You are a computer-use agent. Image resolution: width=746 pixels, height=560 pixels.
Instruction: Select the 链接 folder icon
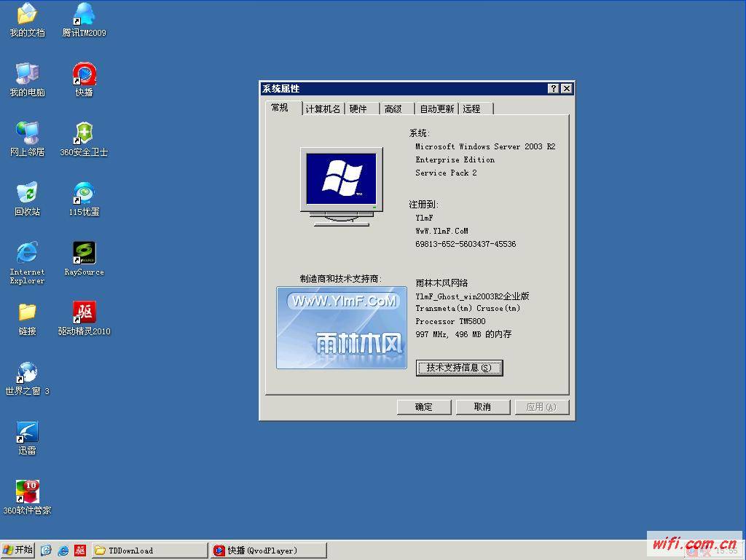point(27,319)
